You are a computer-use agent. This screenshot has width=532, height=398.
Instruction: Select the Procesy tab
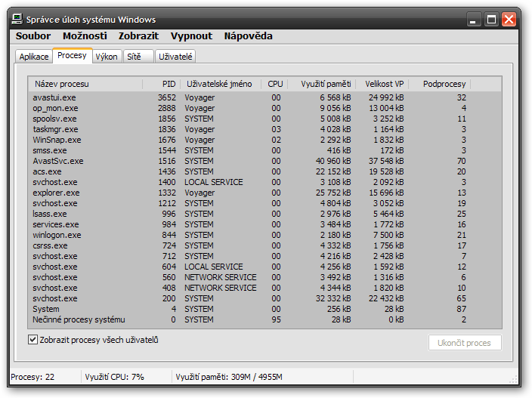pos(72,56)
